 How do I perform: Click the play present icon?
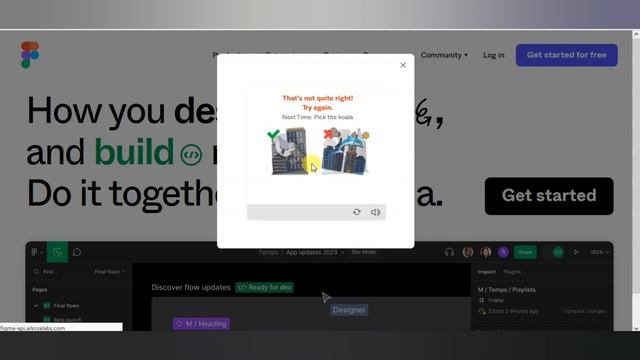576,252
